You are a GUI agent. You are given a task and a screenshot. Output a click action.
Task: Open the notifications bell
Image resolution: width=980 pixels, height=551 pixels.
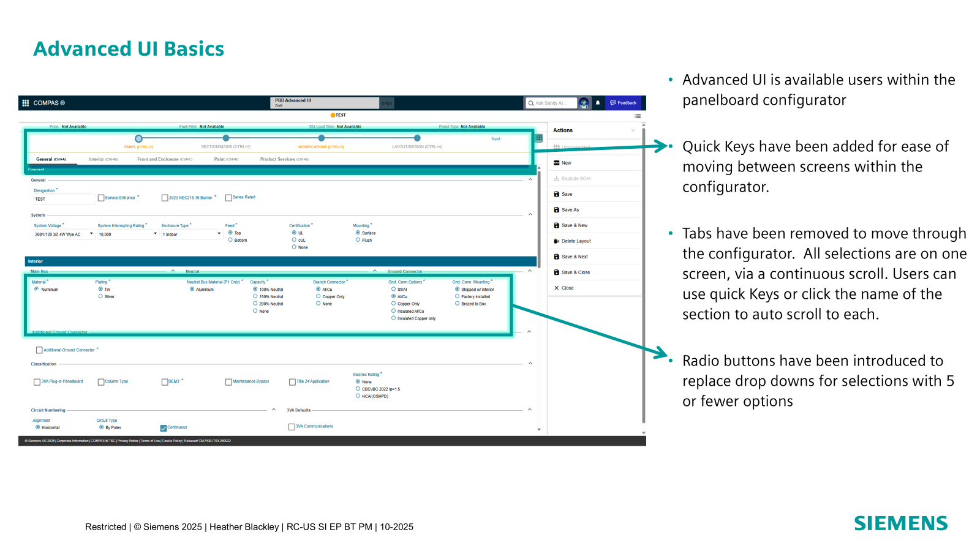598,103
